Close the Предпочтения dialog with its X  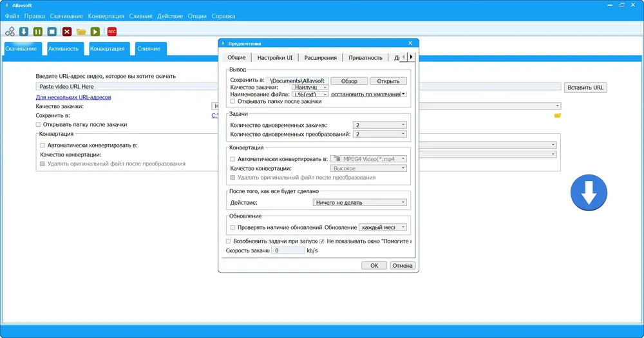[x=410, y=43]
